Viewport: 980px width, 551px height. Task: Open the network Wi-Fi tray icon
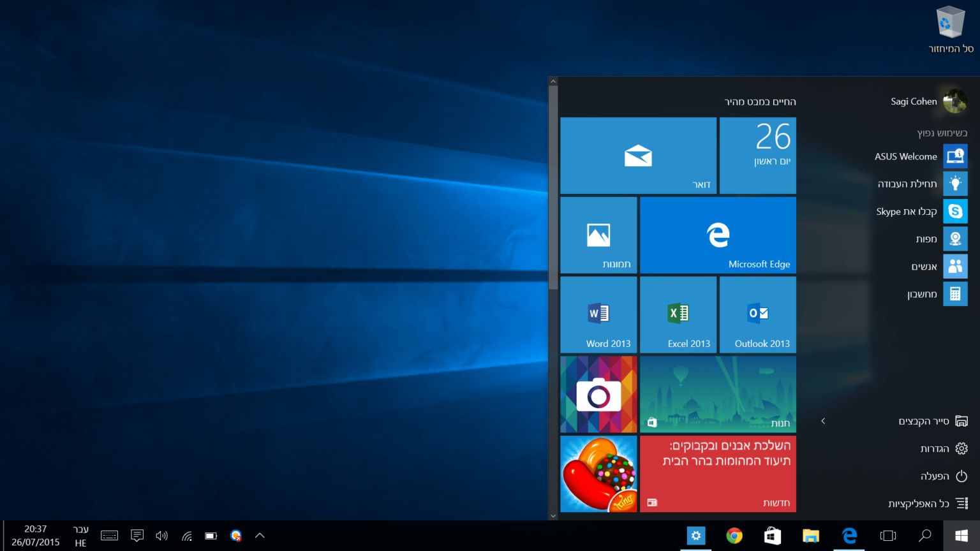[x=187, y=536]
